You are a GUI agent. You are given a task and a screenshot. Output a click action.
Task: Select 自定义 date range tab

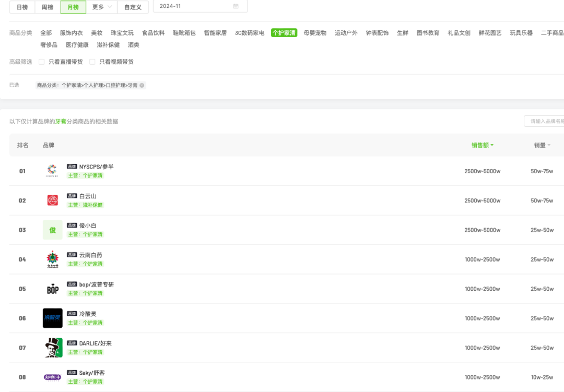(133, 7)
